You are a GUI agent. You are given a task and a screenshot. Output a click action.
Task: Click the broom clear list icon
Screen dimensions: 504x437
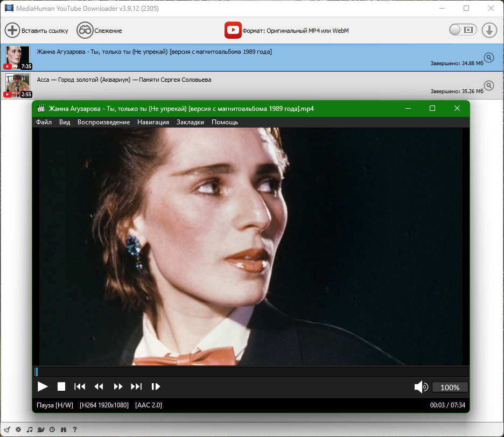[7, 429]
